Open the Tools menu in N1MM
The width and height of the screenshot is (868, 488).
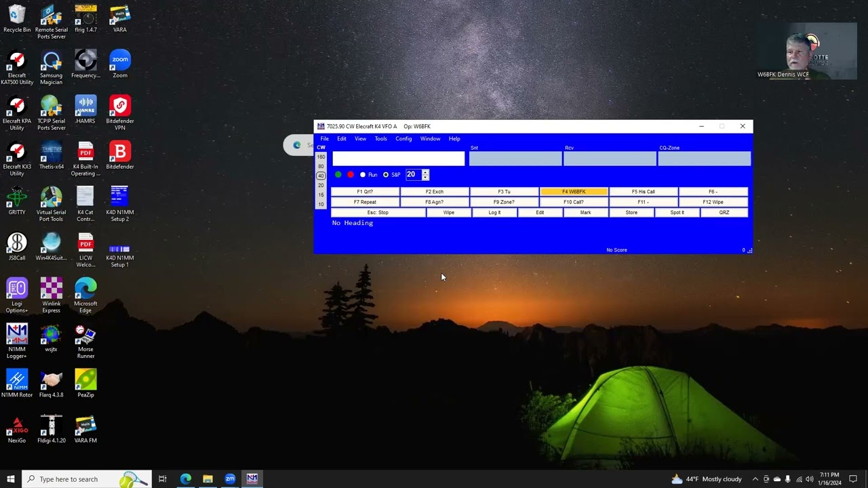(x=381, y=139)
